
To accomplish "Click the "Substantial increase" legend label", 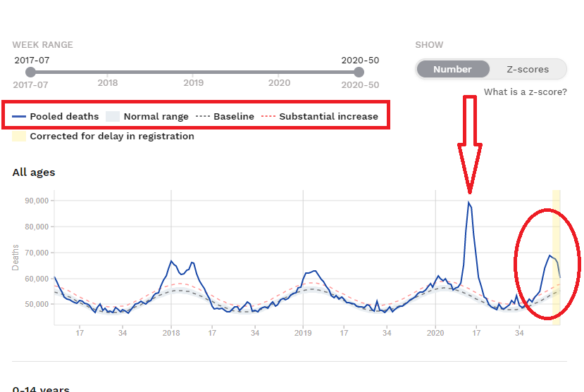I will click(x=328, y=116).
